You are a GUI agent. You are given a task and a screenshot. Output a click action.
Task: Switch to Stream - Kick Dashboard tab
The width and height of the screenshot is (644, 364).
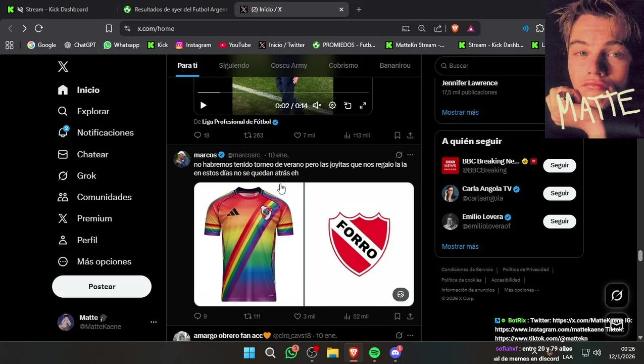point(57,9)
